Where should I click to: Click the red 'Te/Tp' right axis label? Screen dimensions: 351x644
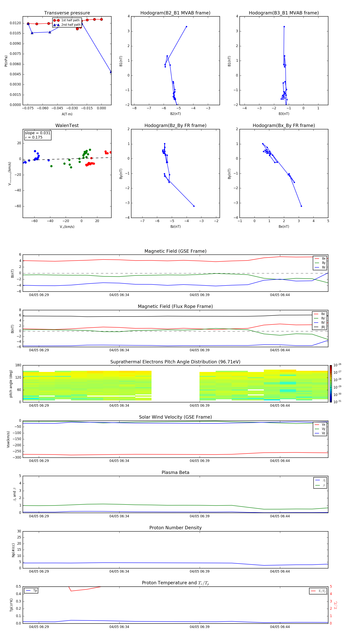coord(336,605)
